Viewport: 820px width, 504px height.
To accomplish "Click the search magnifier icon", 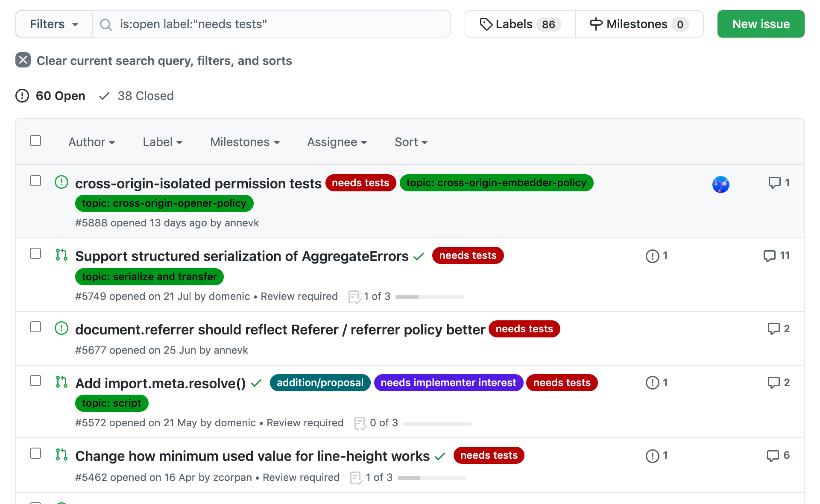I will point(106,25).
